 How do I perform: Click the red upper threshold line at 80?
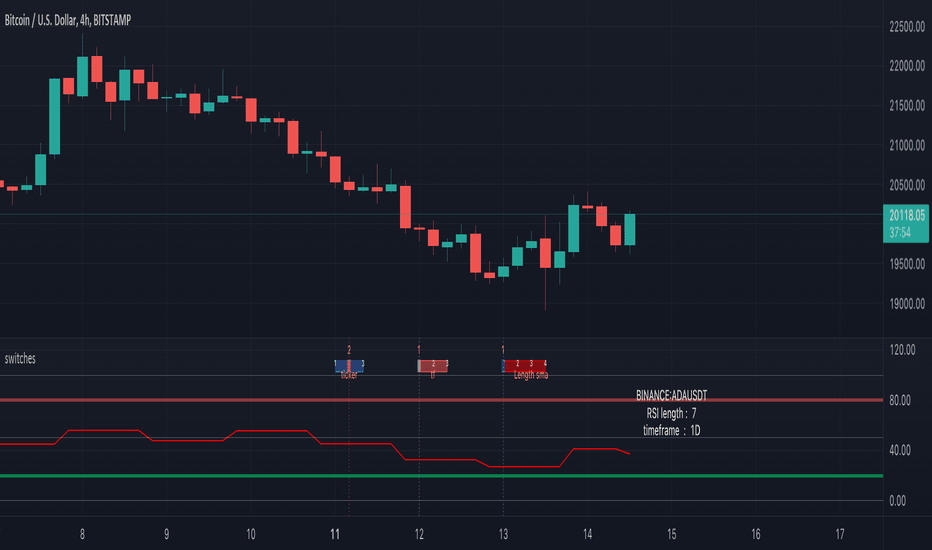(441, 400)
